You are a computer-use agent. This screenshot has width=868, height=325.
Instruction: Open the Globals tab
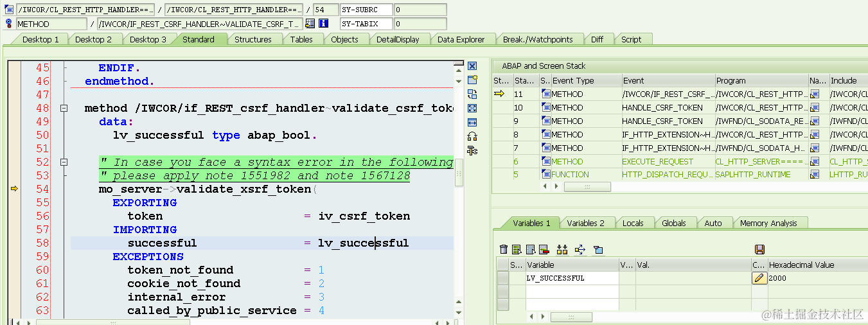tap(674, 223)
